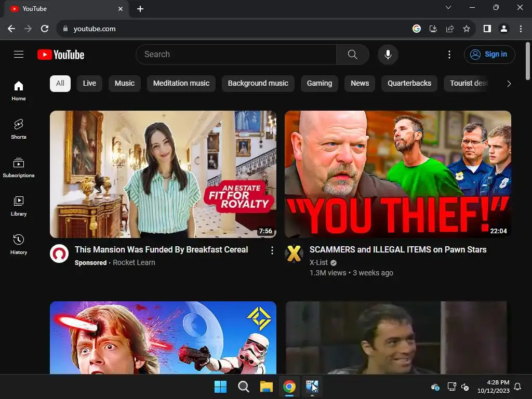Click the 1.3M views text
Image resolution: width=532 pixels, height=399 pixels.
328,273
